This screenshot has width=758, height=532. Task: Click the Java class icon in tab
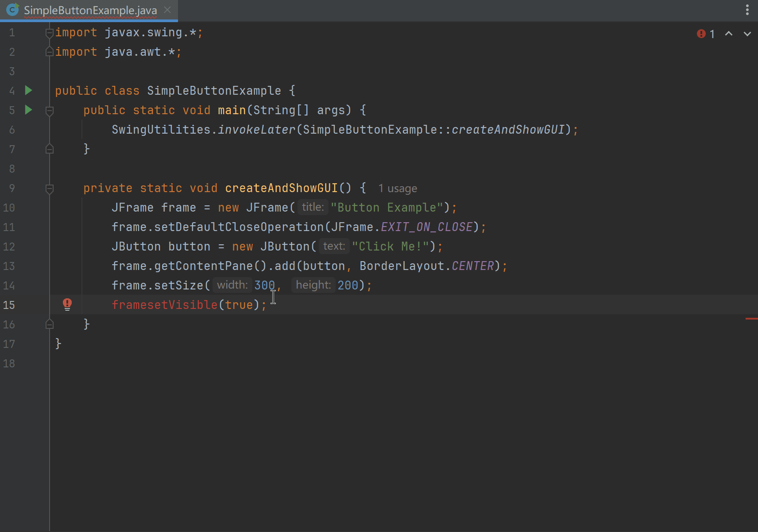coord(12,10)
